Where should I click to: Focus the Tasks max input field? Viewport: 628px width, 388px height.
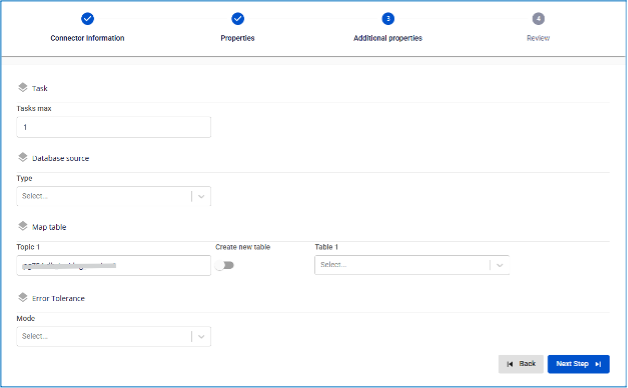[x=113, y=127]
